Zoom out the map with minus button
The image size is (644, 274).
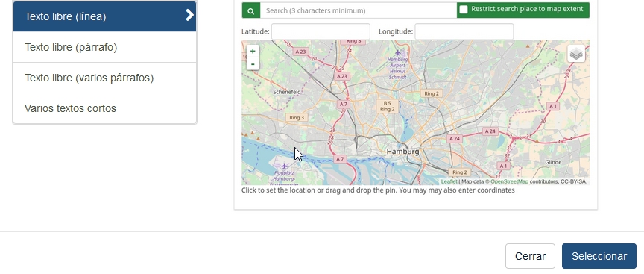click(x=253, y=64)
